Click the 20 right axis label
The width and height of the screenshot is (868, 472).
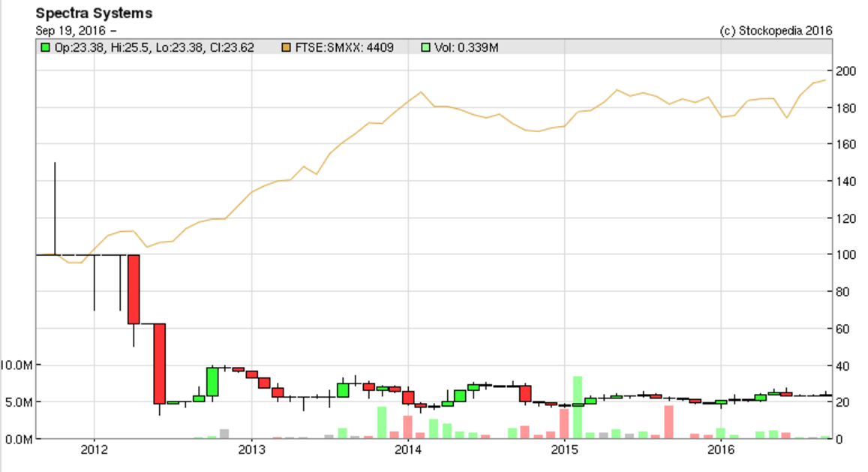842,402
